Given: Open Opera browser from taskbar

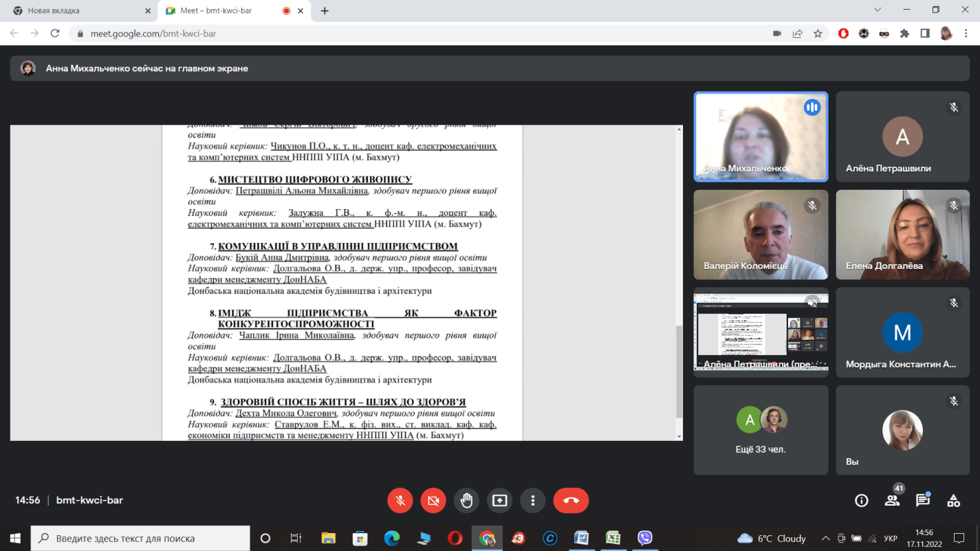Looking at the screenshot, I should pos(455,538).
